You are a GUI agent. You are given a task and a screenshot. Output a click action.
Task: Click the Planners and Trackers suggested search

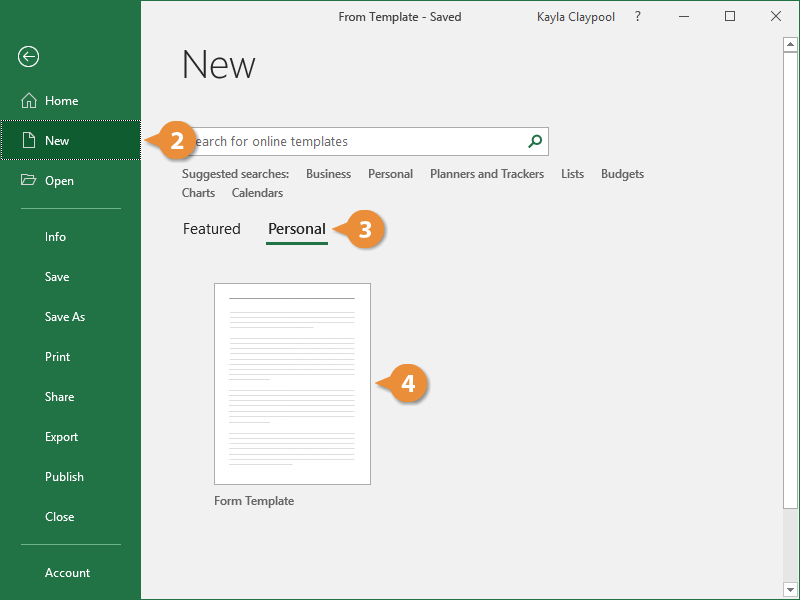coord(487,173)
